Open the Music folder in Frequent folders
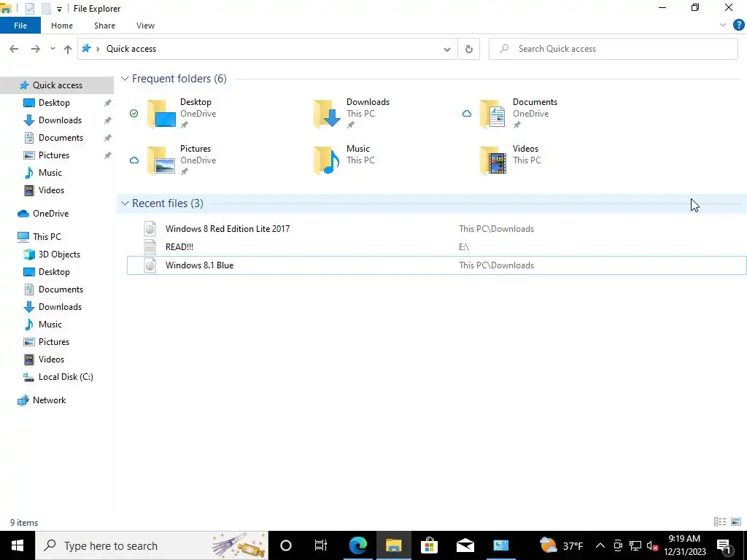Screen dimensions: 747x560 344,160
